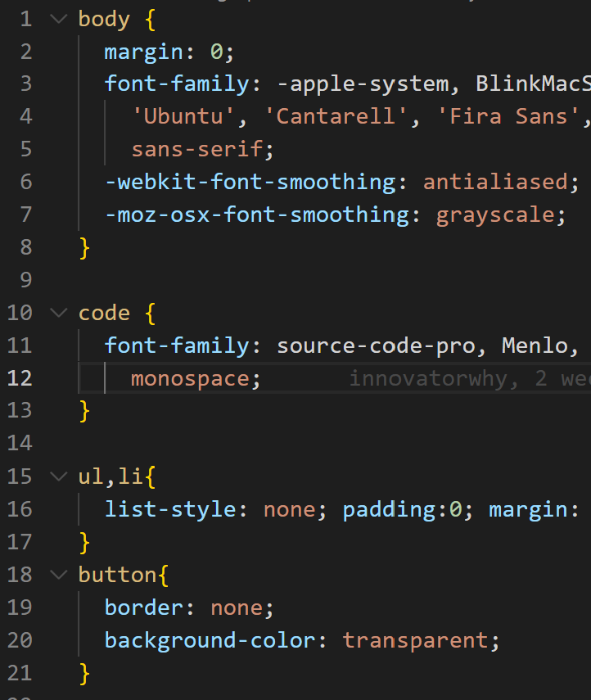This screenshot has width=591, height=700.
Task: Click the 'padding' property on line 16
Action: [389, 510]
